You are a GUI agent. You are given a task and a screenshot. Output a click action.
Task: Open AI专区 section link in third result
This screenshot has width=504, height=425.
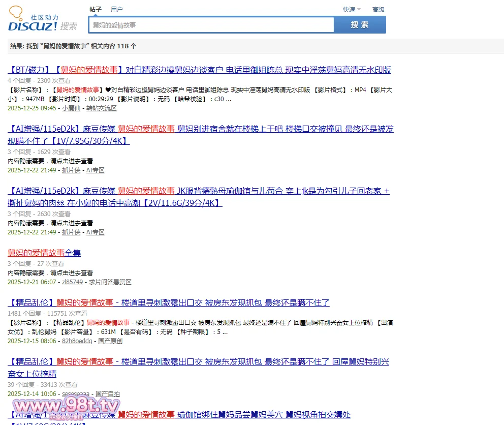[x=95, y=232]
